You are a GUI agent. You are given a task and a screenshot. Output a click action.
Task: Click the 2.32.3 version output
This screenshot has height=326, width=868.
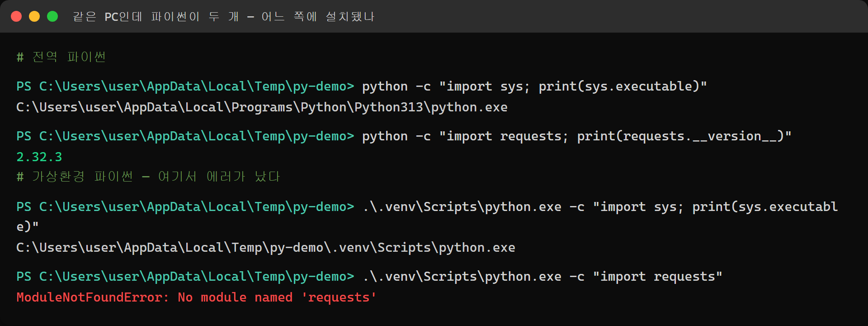[x=39, y=157]
